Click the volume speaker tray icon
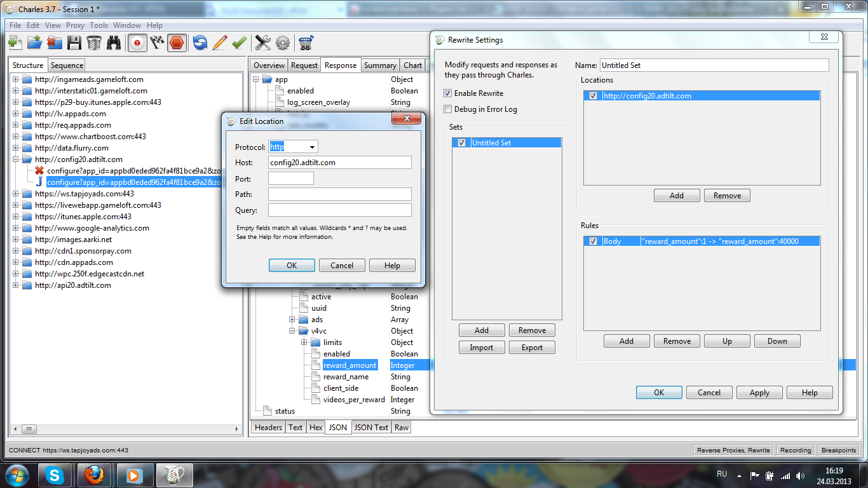Viewport: 868px width, 488px height. [801, 475]
